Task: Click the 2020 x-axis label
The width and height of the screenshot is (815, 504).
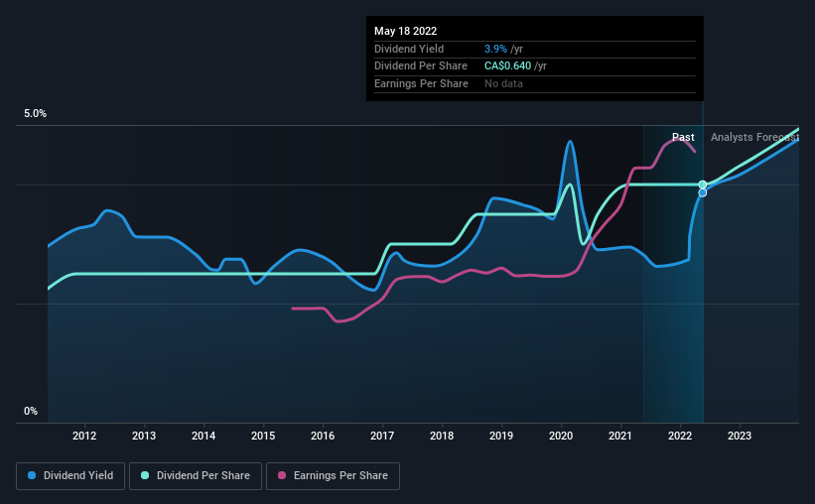Action: [x=561, y=436]
